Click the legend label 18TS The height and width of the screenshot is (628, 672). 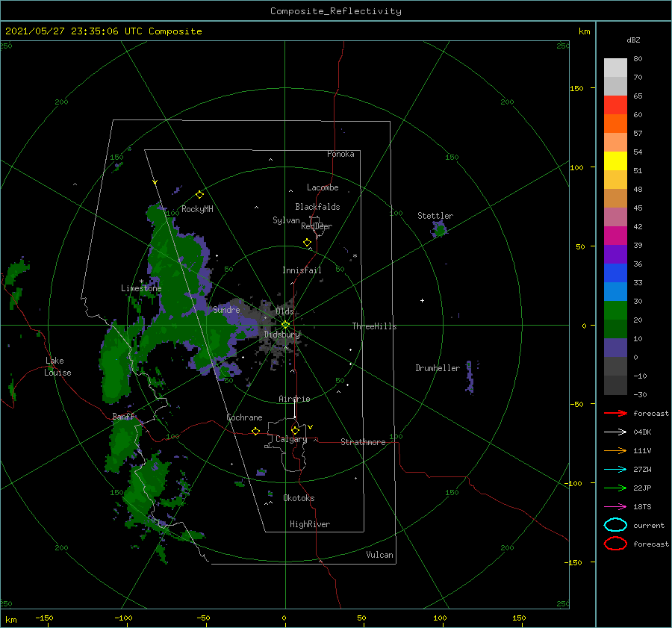tap(642, 507)
